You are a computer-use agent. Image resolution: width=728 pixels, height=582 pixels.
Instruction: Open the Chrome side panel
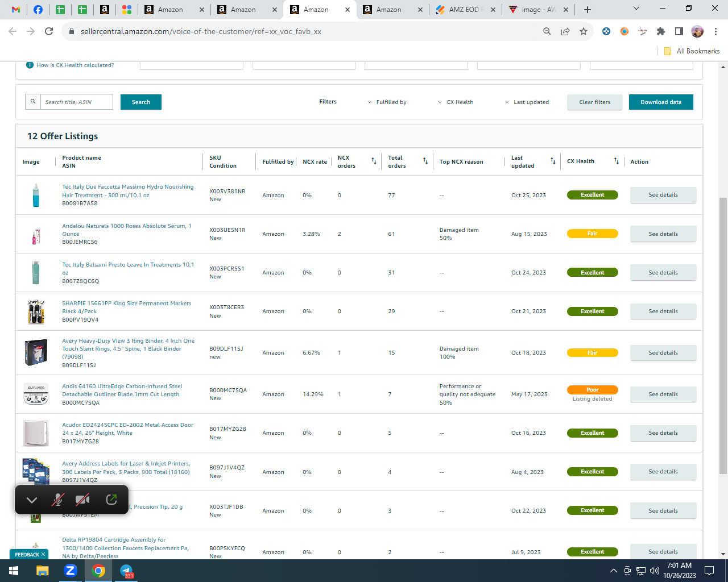pos(679,31)
